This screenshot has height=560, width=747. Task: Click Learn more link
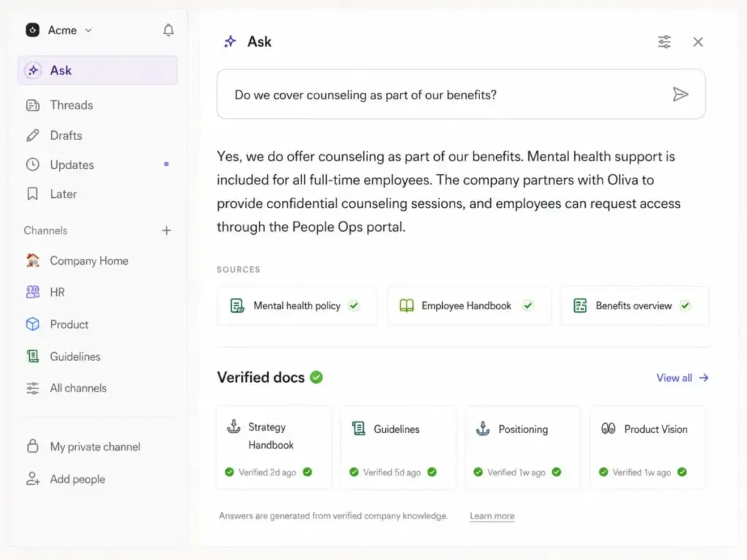point(492,516)
